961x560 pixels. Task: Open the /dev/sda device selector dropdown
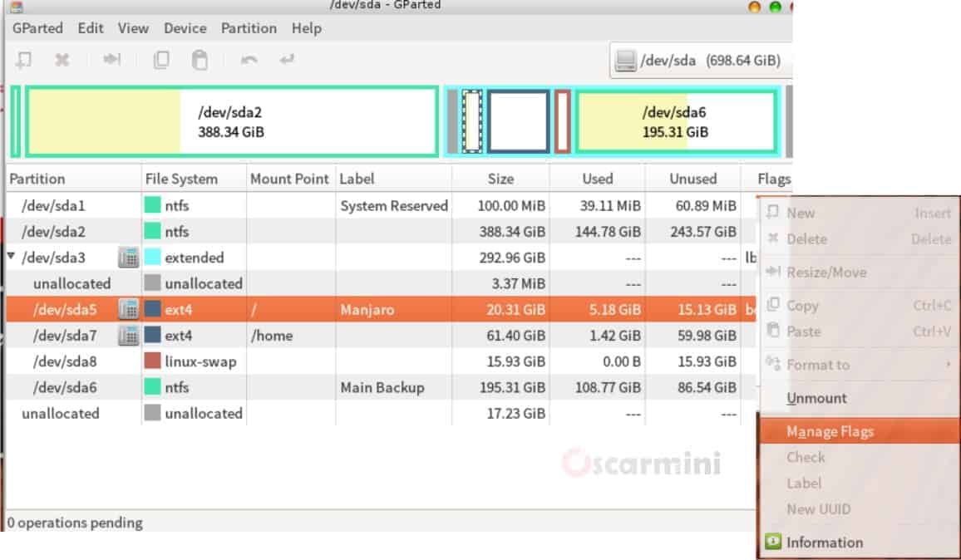[x=698, y=61]
